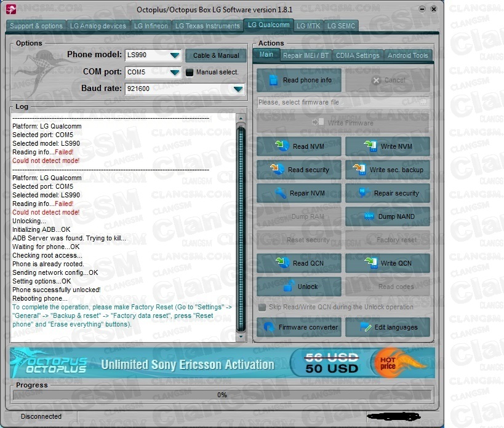Open the Phone model dropdown
Viewport: 504px width, 428px height.
[175, 55]
